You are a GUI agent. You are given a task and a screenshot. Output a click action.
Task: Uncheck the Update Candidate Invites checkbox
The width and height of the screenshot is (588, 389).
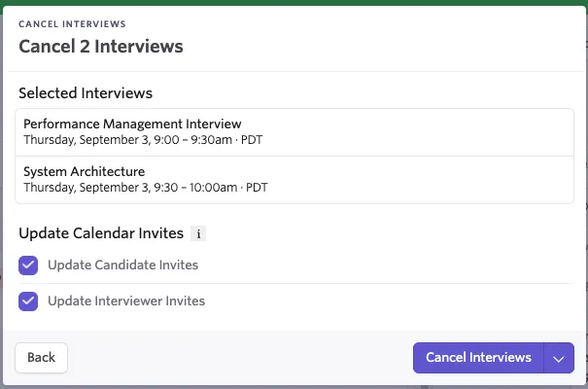[28, 265]
